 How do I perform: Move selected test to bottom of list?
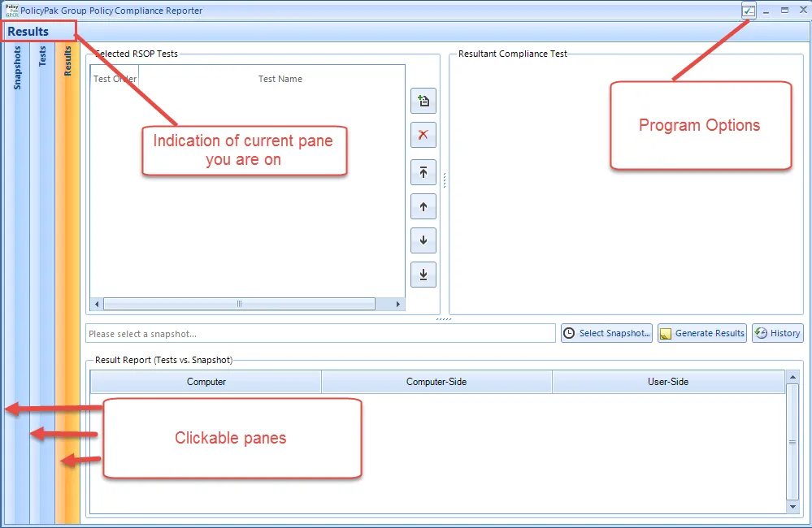point(423,275)
